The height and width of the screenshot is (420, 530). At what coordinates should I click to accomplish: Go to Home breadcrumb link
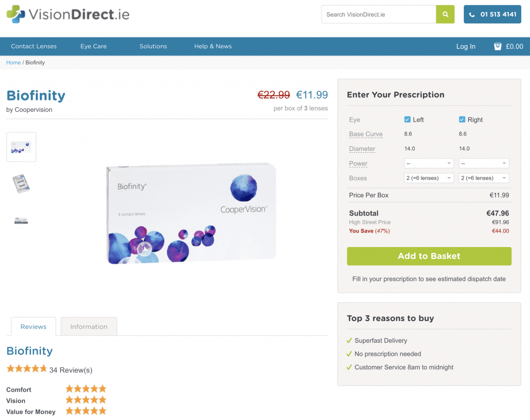(x=13, y=63)
